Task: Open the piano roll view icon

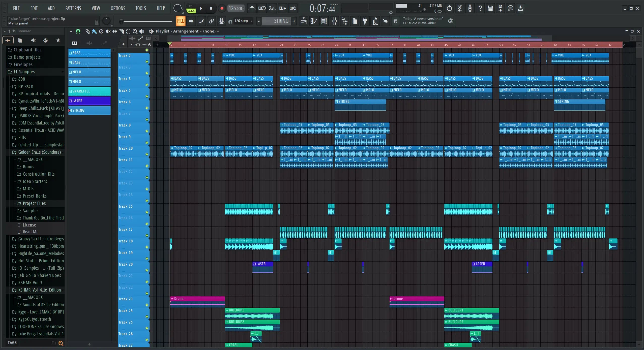Action: tap(314, 21)
